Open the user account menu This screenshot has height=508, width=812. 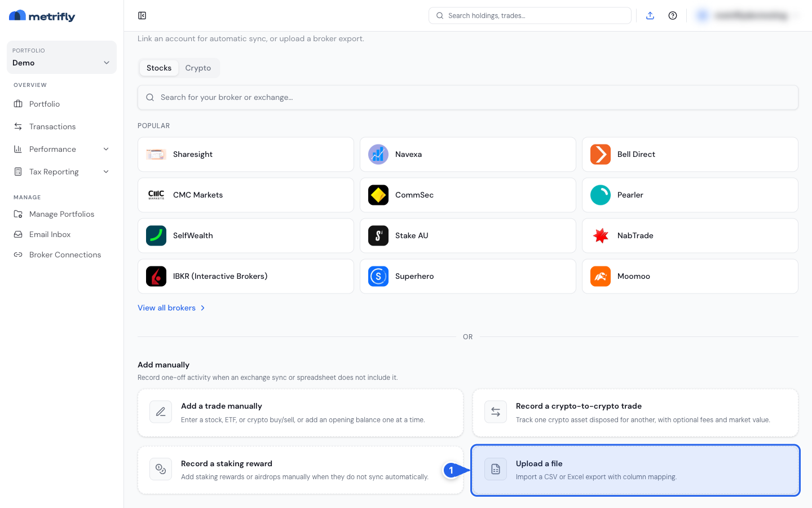click(x=747, y=16)
